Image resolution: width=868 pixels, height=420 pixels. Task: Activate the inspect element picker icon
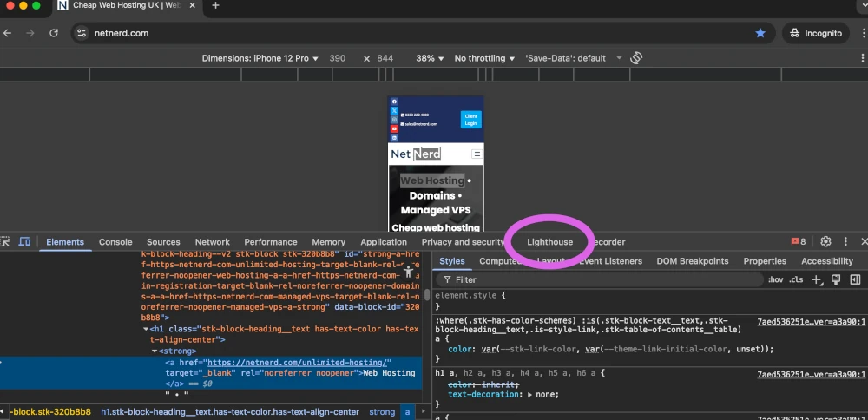5,242
